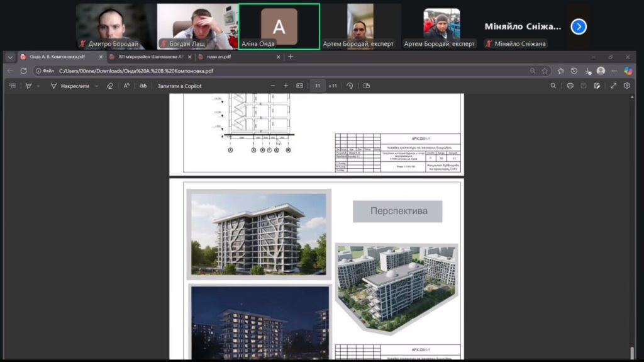Show next meeting participants with arrow
Screen dimensions: 644x362
[579, 26]
